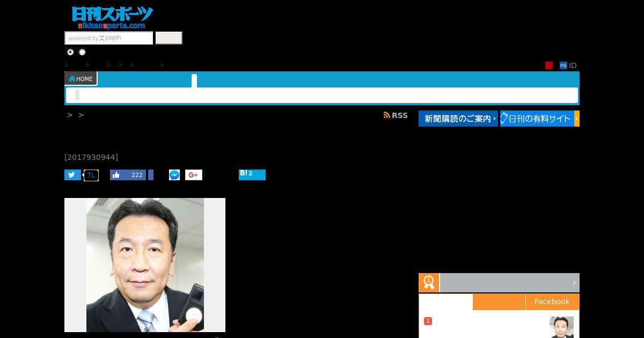644x338 pixels.
Task: Switch to the white first ranking tab
Action: click(446, 302)
